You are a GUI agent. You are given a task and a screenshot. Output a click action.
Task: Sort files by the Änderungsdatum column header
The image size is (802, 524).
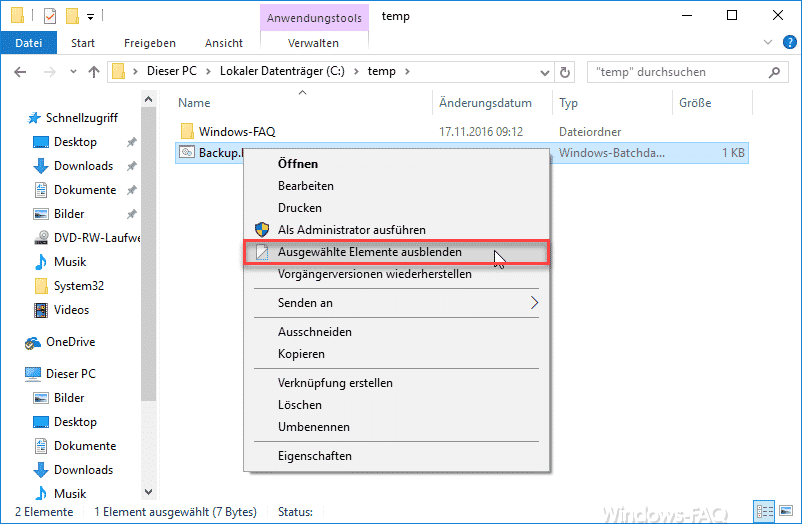click(x=485, y=103)
